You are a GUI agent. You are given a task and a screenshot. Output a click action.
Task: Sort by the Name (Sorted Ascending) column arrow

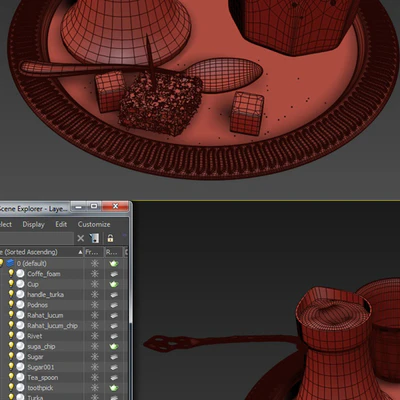(x=80, y=252)
